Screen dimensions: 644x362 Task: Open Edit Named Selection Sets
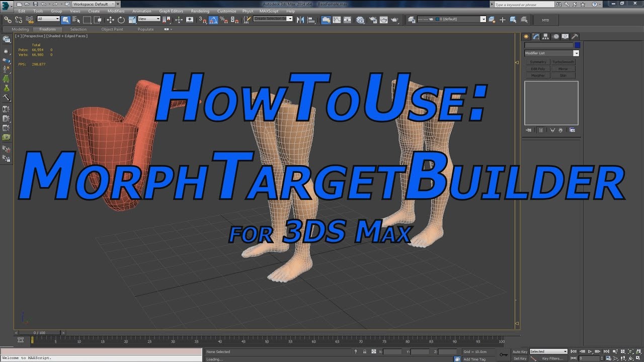(247, 20)
